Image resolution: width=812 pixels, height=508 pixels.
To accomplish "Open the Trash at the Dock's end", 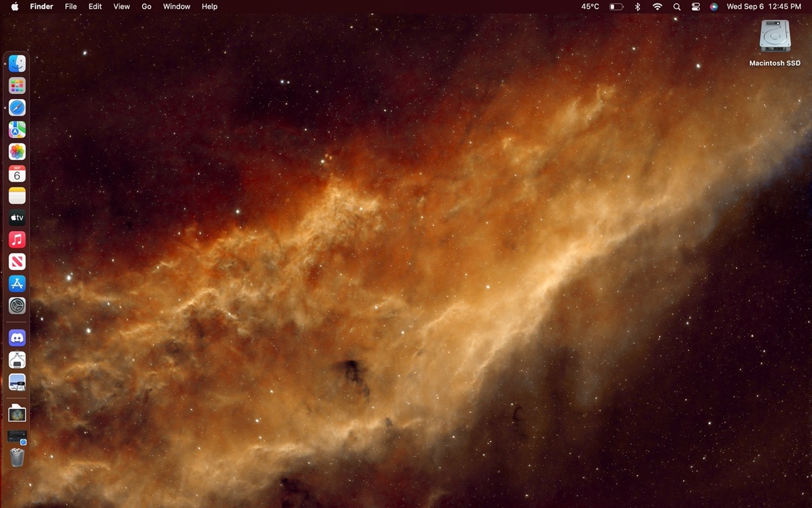I will click(x=17, y=458).
